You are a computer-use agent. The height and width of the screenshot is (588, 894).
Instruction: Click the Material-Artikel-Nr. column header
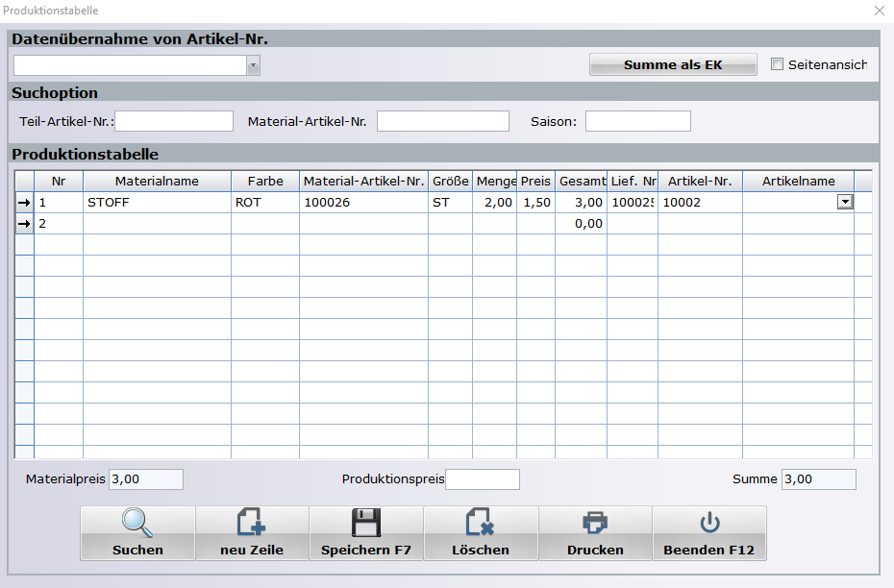coord(363,181)
